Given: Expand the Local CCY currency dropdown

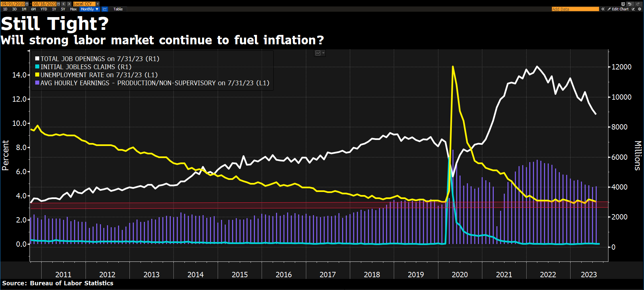Looking at the screenshot, I should (98, 4).
